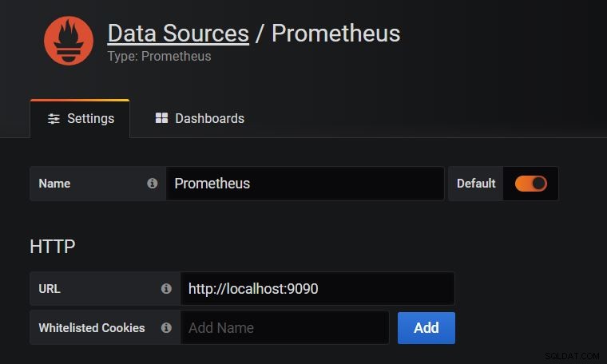This screenshot has width=607, height=364.
Task: Click the URL field label
Action: [x=50, y=289]
